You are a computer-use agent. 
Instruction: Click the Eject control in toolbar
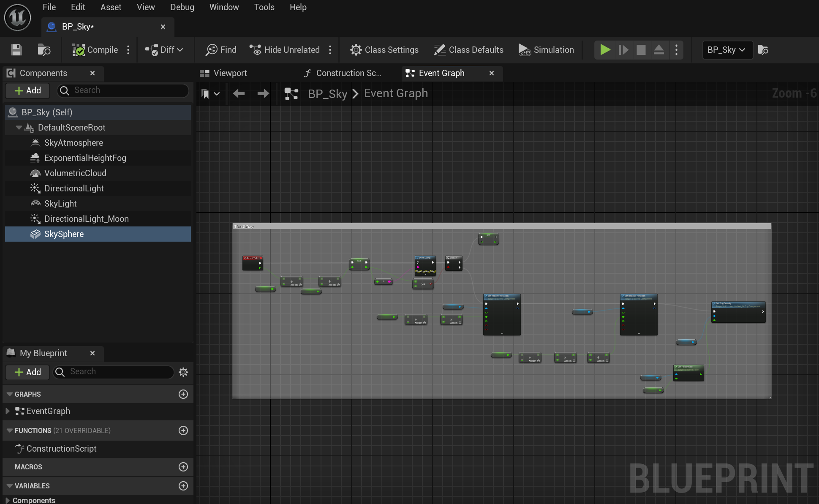658,50
